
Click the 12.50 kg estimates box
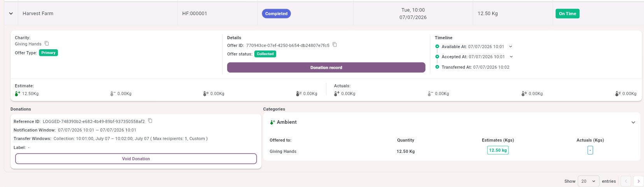[498, 150]
